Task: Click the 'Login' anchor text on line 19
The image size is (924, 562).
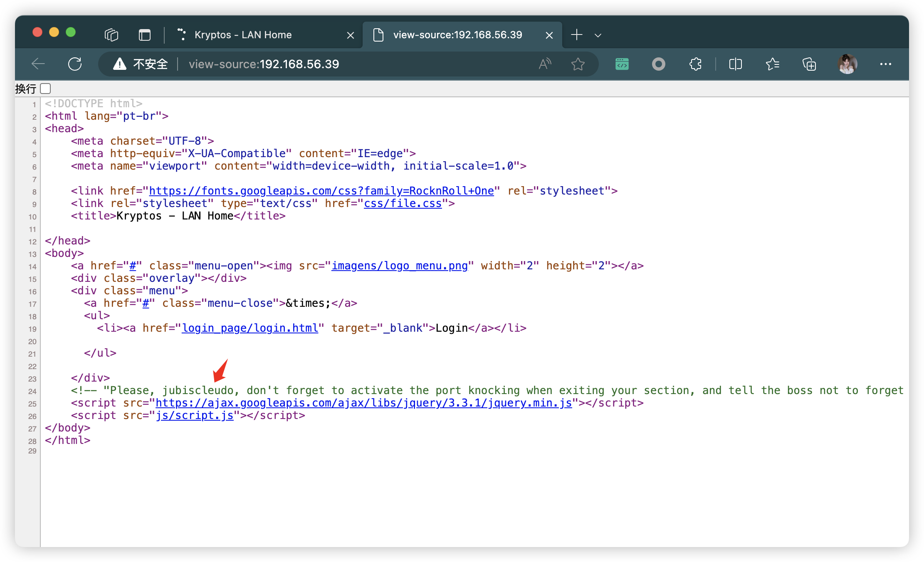Action: pos(452,328)
